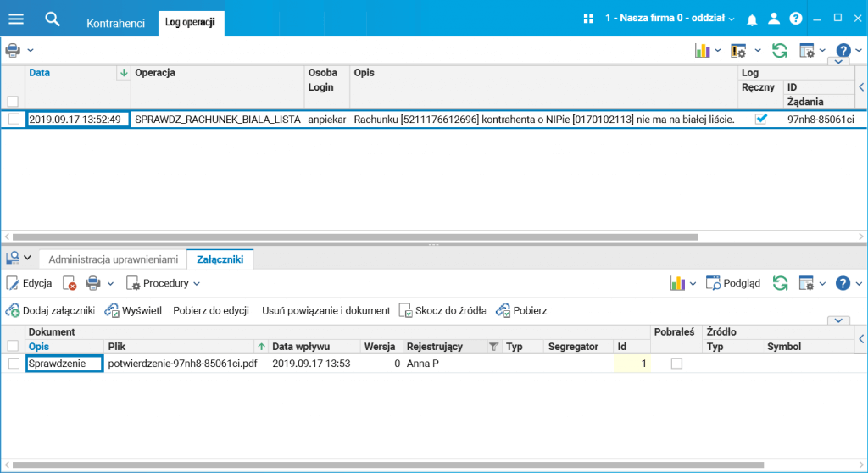This screenshot has height=473, width=868.
Task: Open top panel table settings icon
Action: 807,51
